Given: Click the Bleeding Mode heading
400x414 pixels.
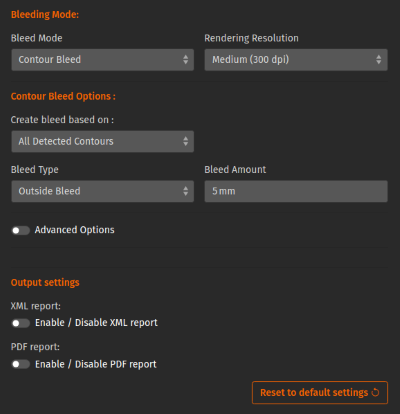Looking at the screenshot, I should pos(45,15).
